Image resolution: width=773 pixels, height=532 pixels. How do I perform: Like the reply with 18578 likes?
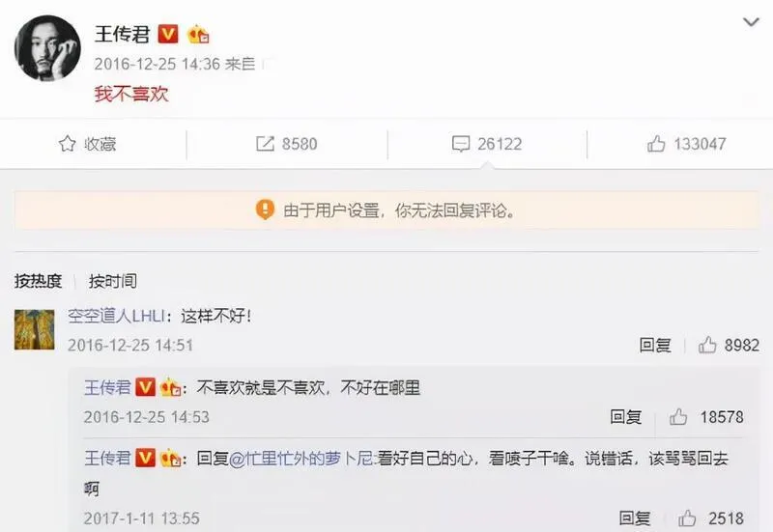678,417
